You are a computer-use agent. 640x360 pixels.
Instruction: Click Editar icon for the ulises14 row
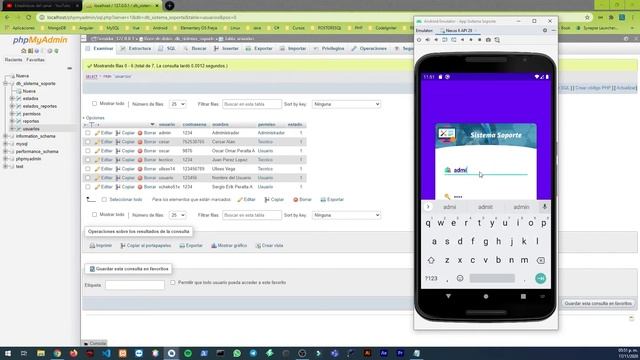[x=97, y=169]
